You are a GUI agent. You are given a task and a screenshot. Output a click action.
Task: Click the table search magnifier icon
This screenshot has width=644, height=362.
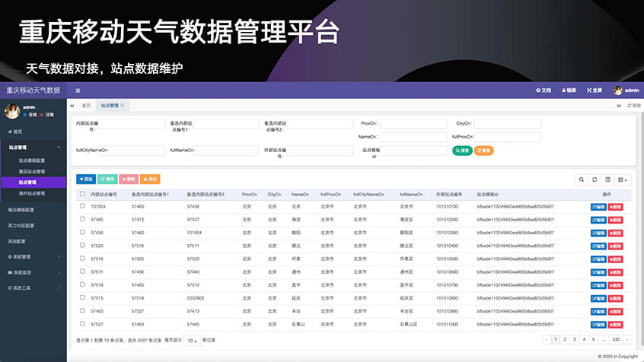click(582, 179)
